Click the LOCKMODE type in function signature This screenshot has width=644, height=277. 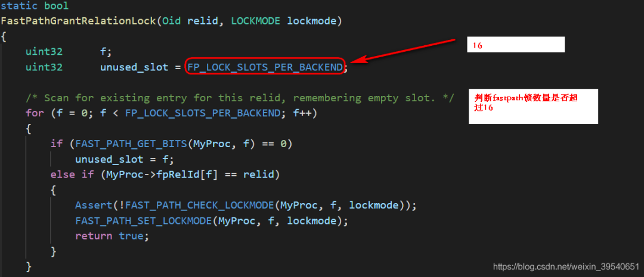coord(255,20)
